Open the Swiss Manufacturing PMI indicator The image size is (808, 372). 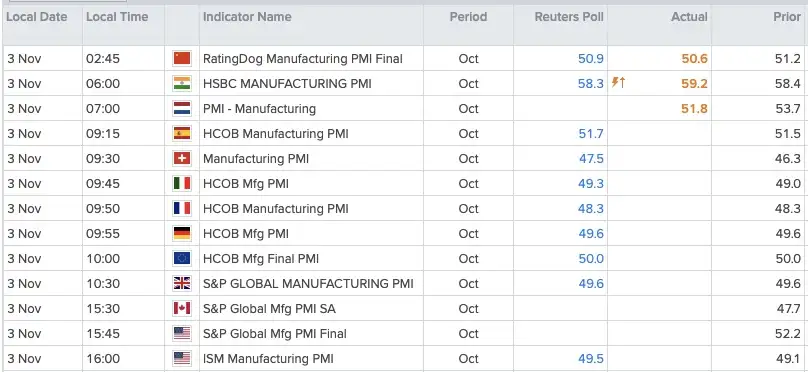(x=256, y=159)
